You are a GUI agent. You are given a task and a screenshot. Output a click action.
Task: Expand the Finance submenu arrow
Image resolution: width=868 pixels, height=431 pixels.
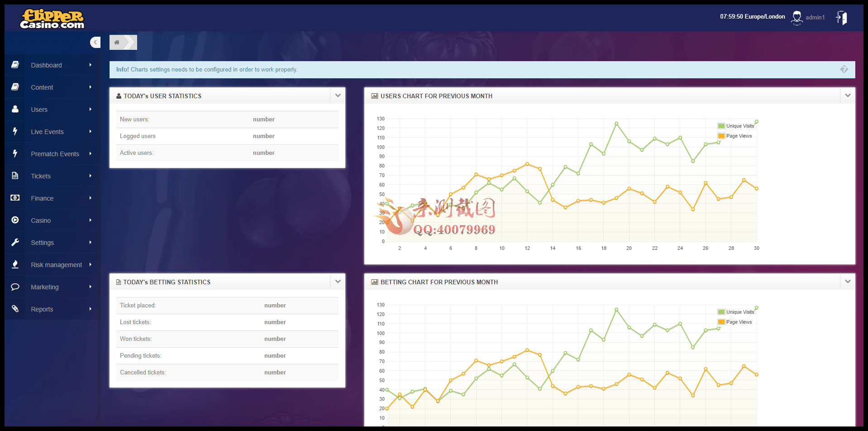[91, 198]
